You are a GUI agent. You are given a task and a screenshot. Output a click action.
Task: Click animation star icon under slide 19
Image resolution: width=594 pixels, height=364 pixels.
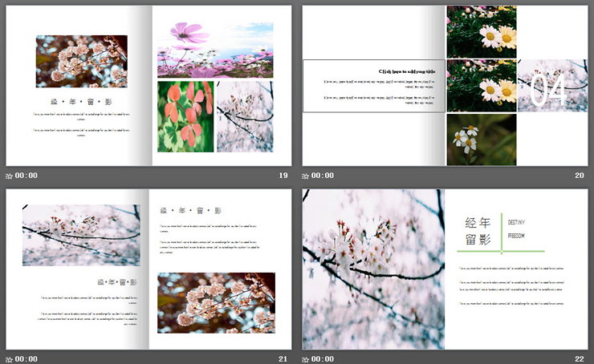click(x=9, y=176)
